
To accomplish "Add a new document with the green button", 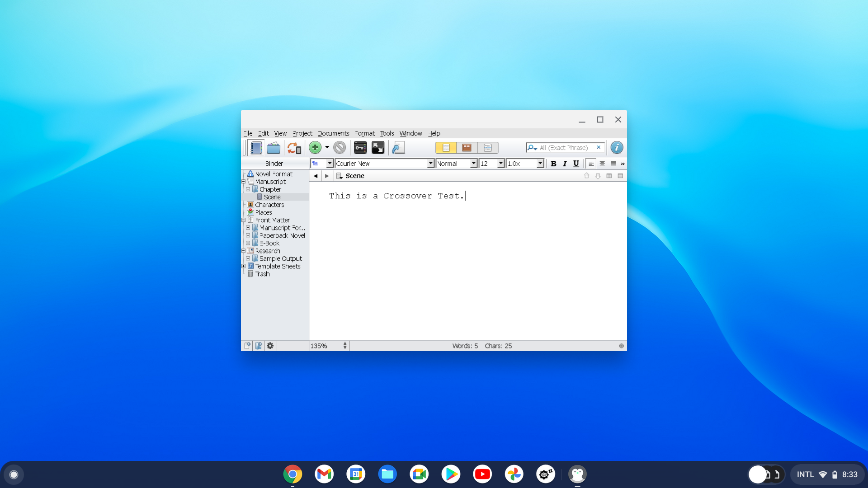I will point(316,147).
